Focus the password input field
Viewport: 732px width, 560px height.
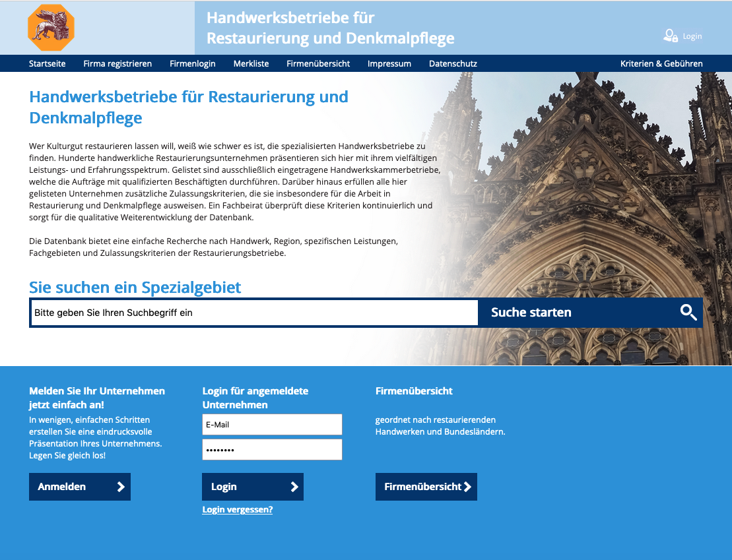[x=272, y=449]
